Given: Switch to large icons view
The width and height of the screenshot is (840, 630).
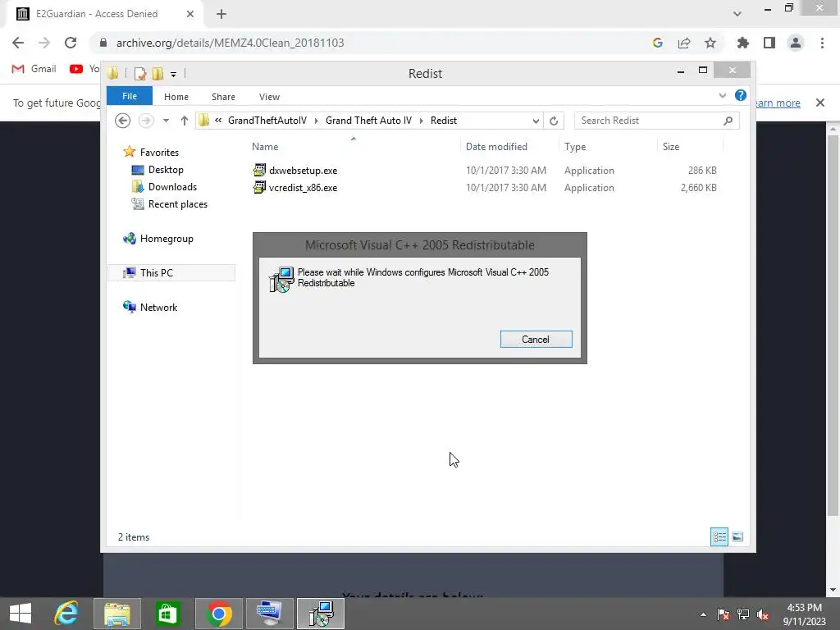Looking at the screenshot, I should tap(737, 536).
